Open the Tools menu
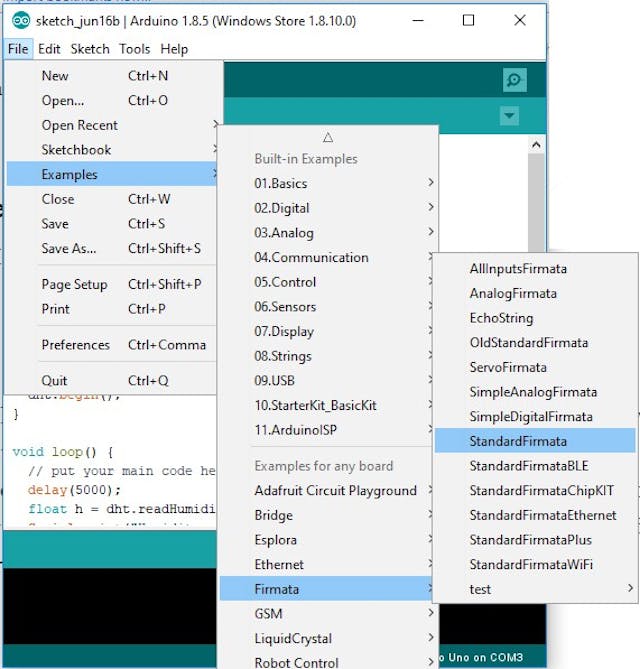Screen dimensions: 640x669 pos(135,49)
